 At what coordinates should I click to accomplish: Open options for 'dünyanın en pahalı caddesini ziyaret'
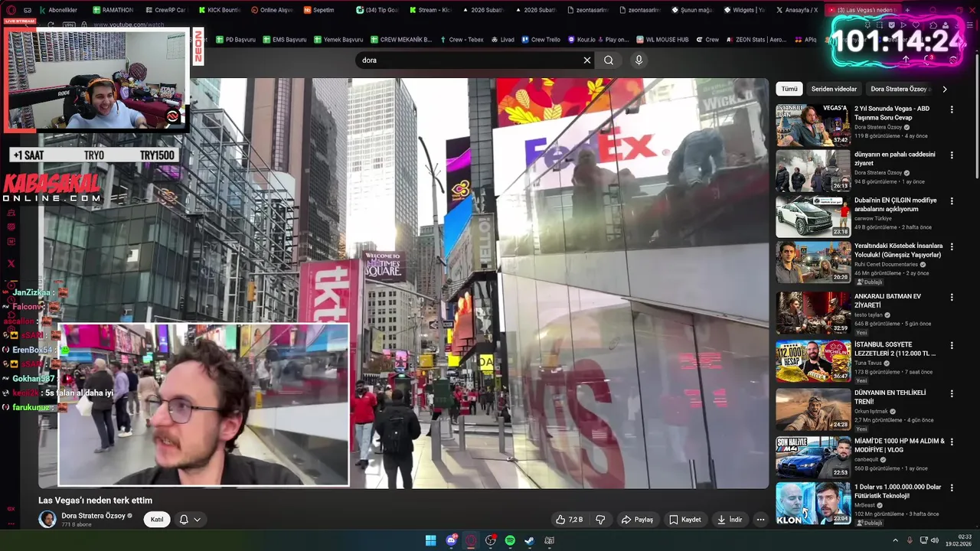click(952, 155)
